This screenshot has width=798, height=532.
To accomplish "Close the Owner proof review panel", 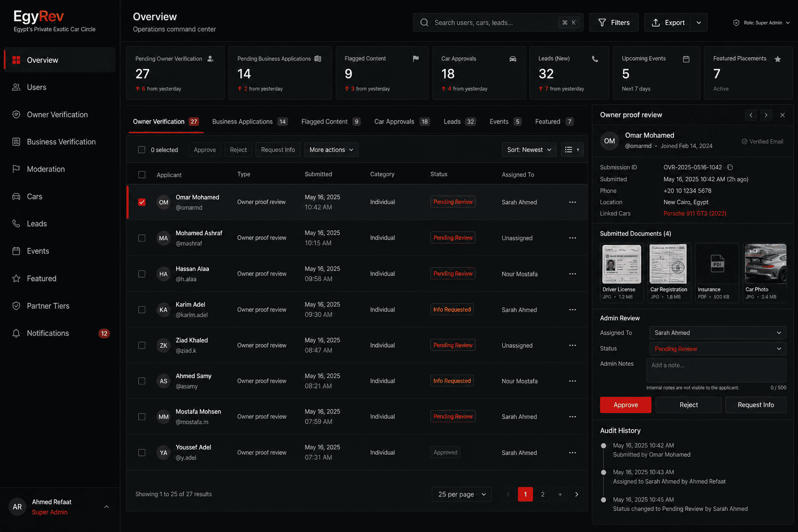I will (x=782, y=115).
